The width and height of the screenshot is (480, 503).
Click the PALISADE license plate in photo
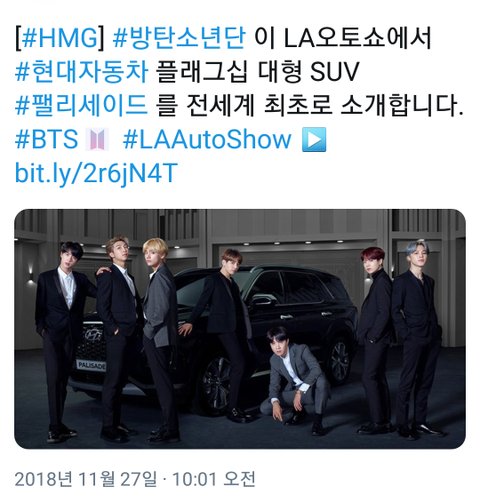(91, 366)
